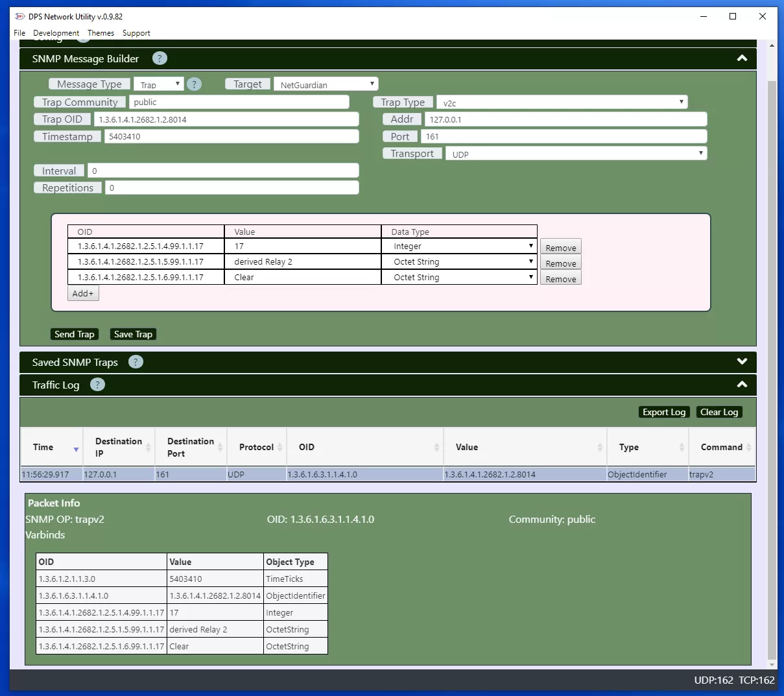
Task: Click the Trap OID input field
Action: click(226, 119)
